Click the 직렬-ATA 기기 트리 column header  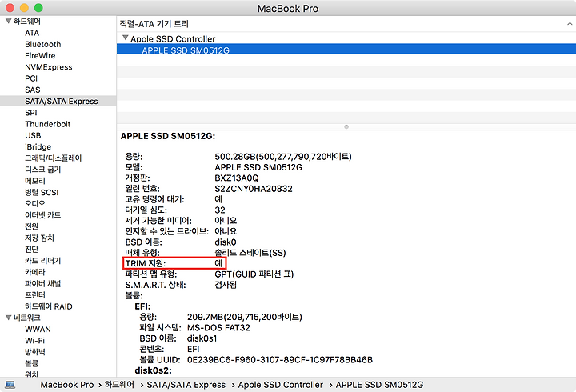(x=346, y=24)
